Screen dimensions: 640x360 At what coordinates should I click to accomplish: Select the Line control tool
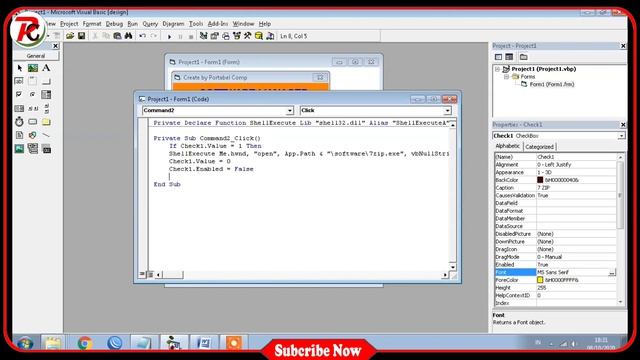click(x=46, y=135)
